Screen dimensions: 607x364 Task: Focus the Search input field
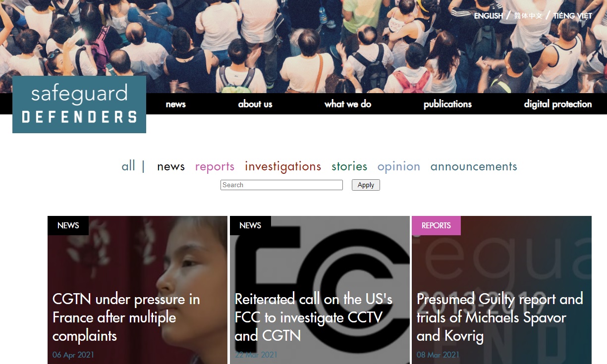pyautogui.click(x=281, y=185)
